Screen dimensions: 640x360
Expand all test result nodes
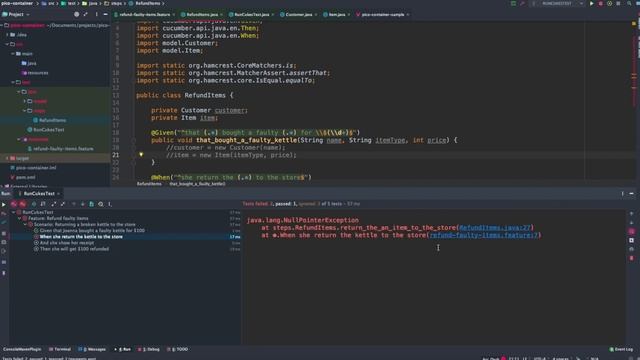click(x=54, y=204)
